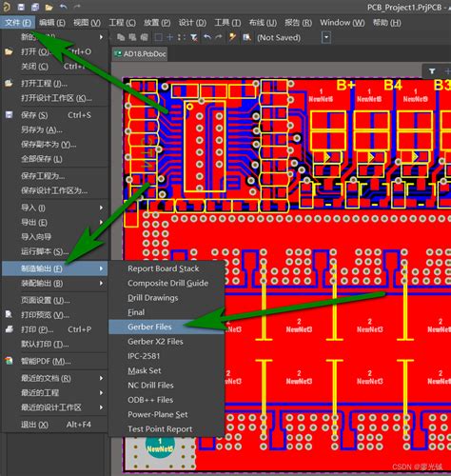This screenshot has height=476, width=451.
Task: Click the teal NewNet5 pad on canvas
Action: click(160, 446)
